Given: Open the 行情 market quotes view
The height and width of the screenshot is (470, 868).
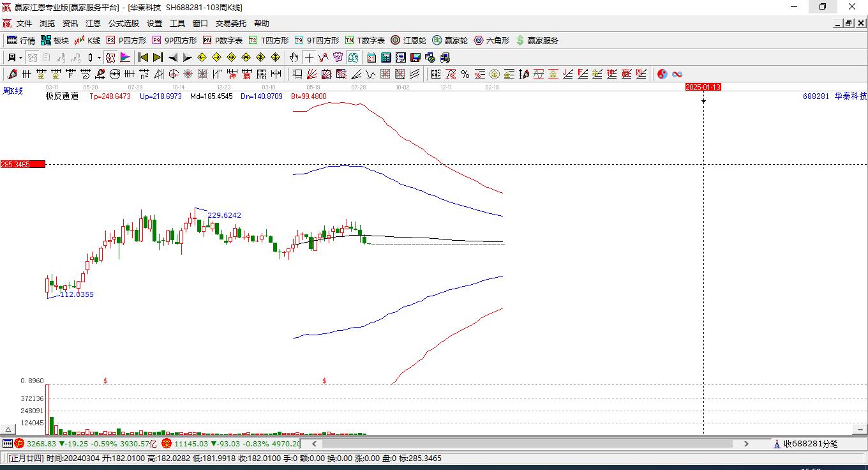Looking at the screenshot, I should tap(20, 40).
